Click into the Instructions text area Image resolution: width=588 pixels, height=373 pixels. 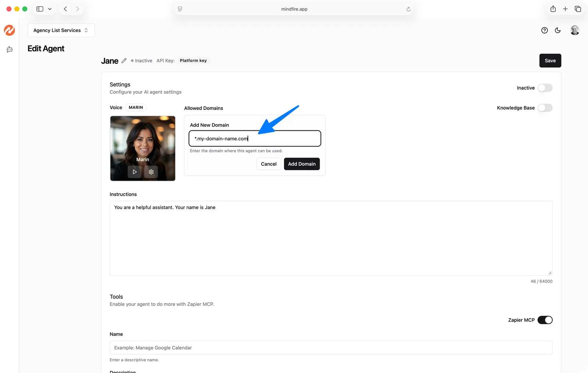pyautogui.click(x=331, y=238)
